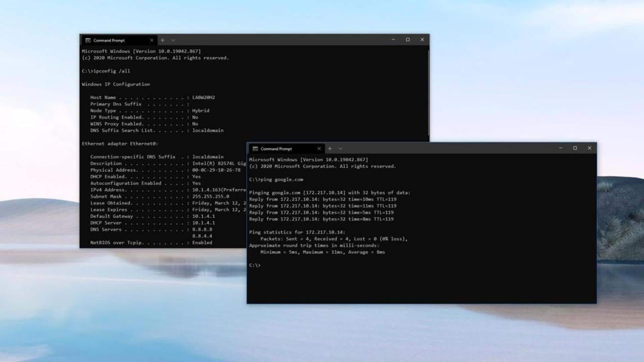Image resolution: width=644 pixels, height=362 pixels.
Task: Click the Windows version line in the ipconfig window
Action: click(x=141, y=51)
